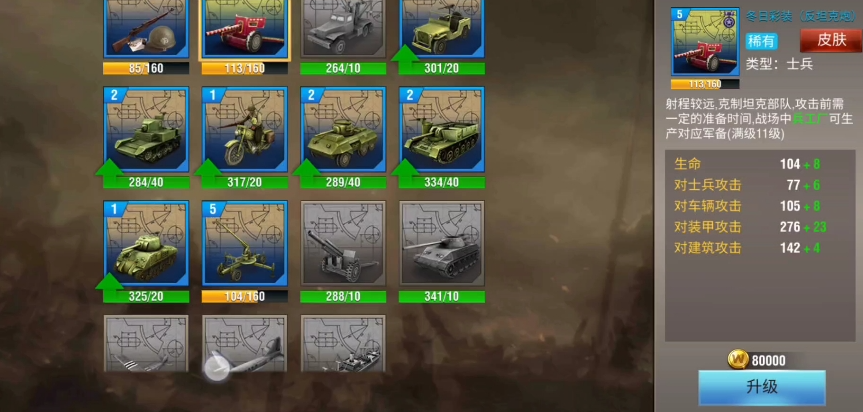Select the motorcycle rider unit card
Screen dimensions: 863x412
[x=245, y=129]
